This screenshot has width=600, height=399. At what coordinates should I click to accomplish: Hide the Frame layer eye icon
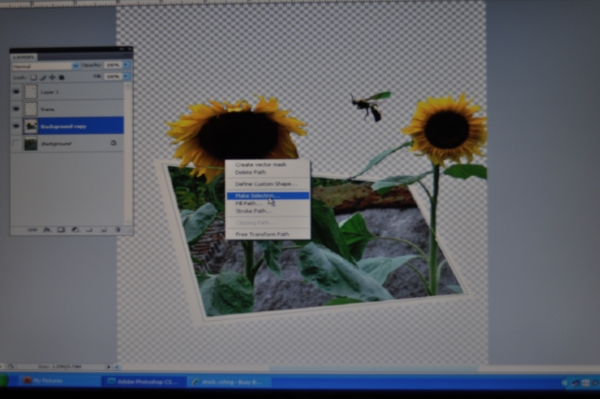(x=16, y=109)
